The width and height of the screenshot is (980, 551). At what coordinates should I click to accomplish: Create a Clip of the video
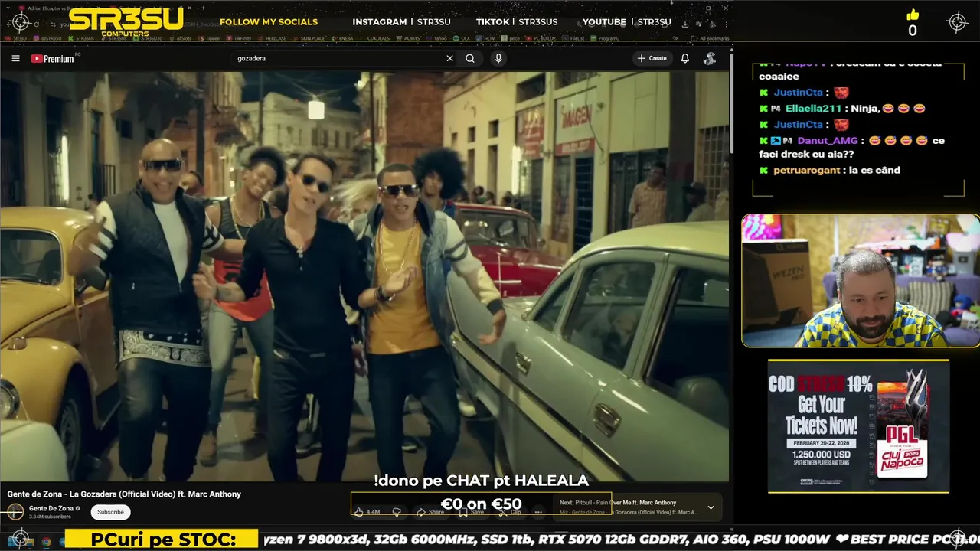511,511
